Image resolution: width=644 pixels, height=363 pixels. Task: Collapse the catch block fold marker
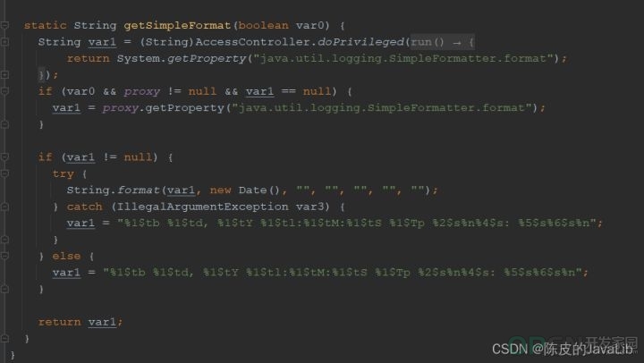click(5, 207)
